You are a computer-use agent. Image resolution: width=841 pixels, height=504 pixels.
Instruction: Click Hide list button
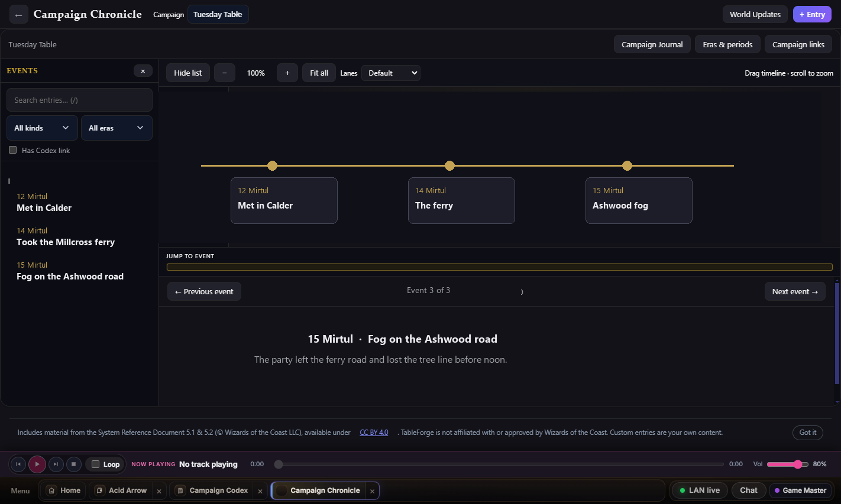pos(188,73)
